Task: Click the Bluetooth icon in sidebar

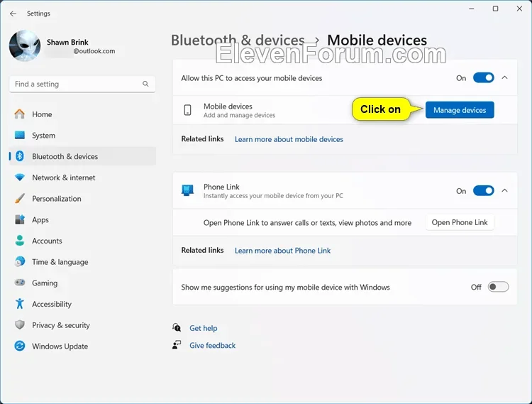Action: (x=20, y=156)
